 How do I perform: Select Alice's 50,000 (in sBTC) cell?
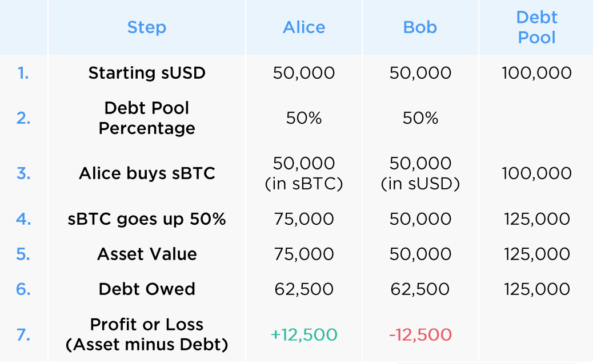pos(304,173)
